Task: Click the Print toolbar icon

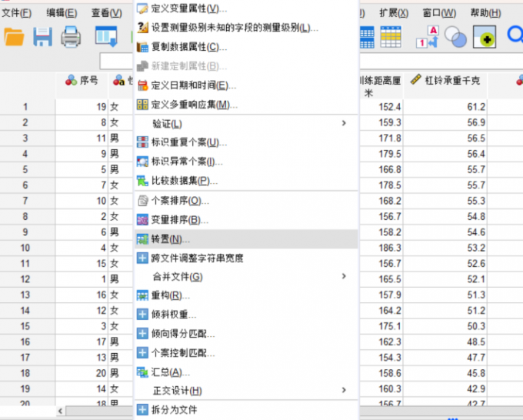Action: coord(71,35)
